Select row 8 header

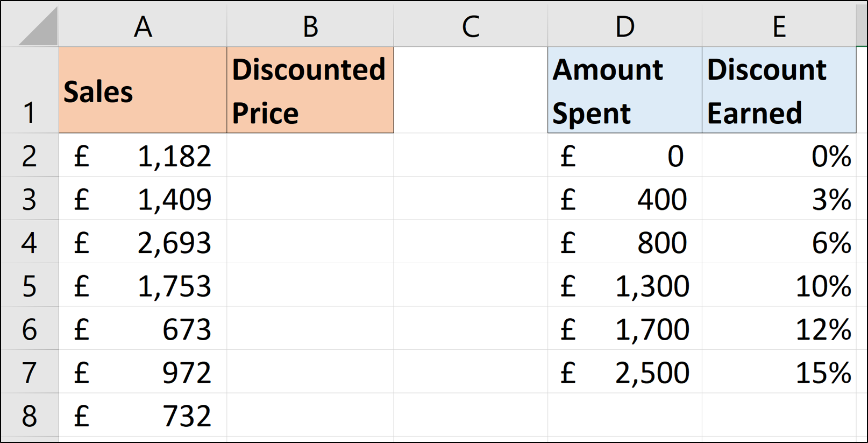[30, 416]
